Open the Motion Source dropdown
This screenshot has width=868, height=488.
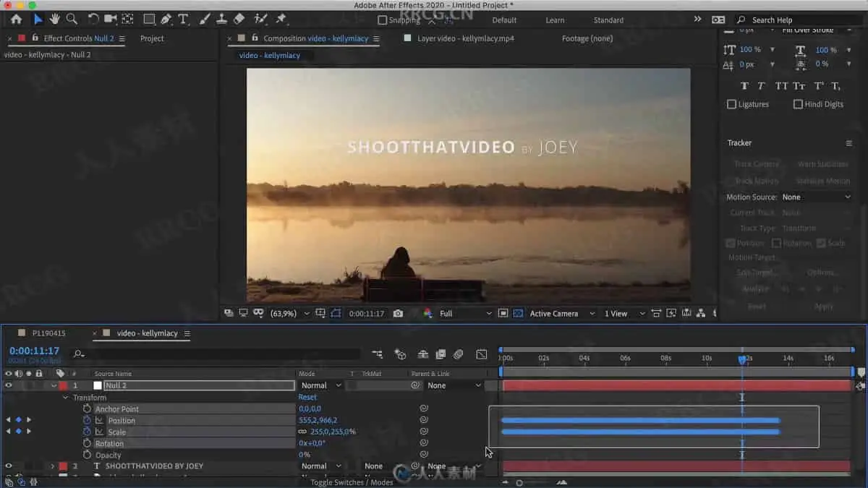[x=816, y=197]
